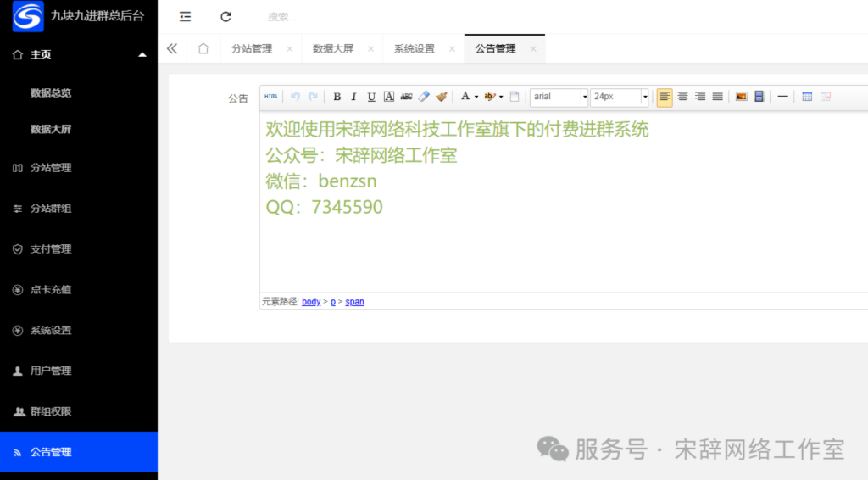This screenshot has height=480, width=868.
Task: Select 公告管理 in the sidebar
Action: coord(79,452)
